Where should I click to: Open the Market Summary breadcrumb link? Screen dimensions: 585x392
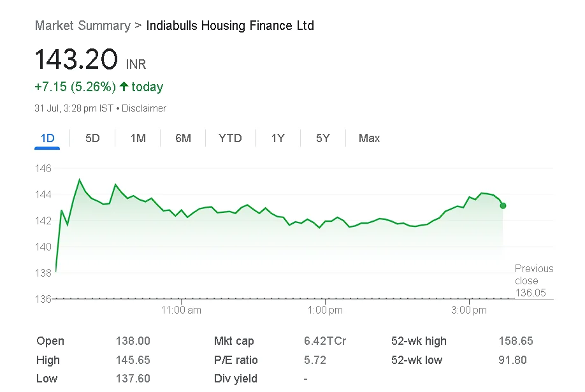pyautogui.click(x=83, y=25)
